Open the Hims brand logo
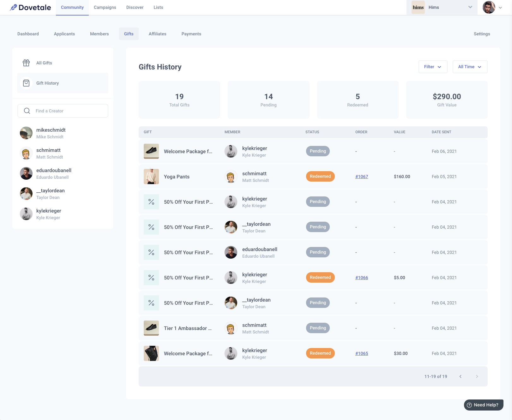Viewport: 512px width, 420px height. click(x=418, y=7)
